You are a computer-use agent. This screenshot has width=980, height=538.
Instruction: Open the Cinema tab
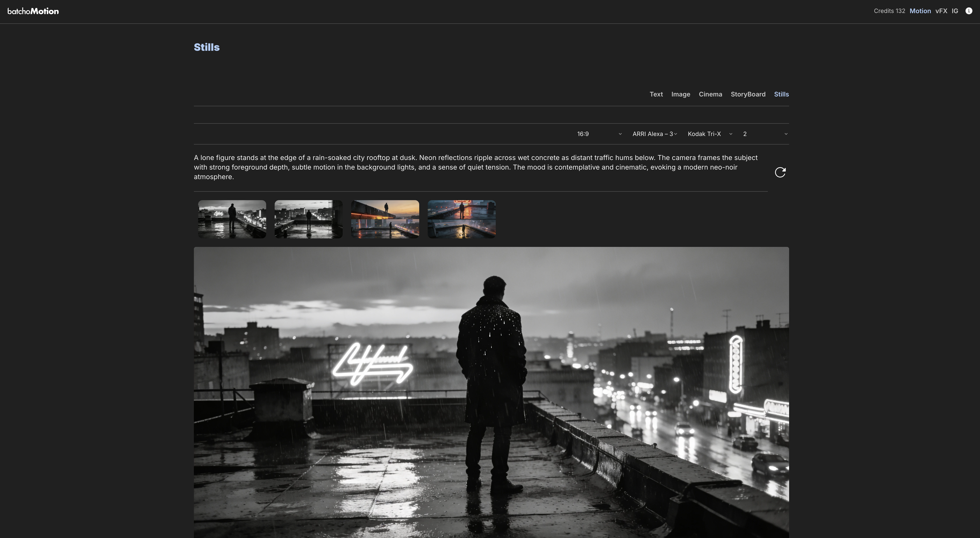[710, 94]
